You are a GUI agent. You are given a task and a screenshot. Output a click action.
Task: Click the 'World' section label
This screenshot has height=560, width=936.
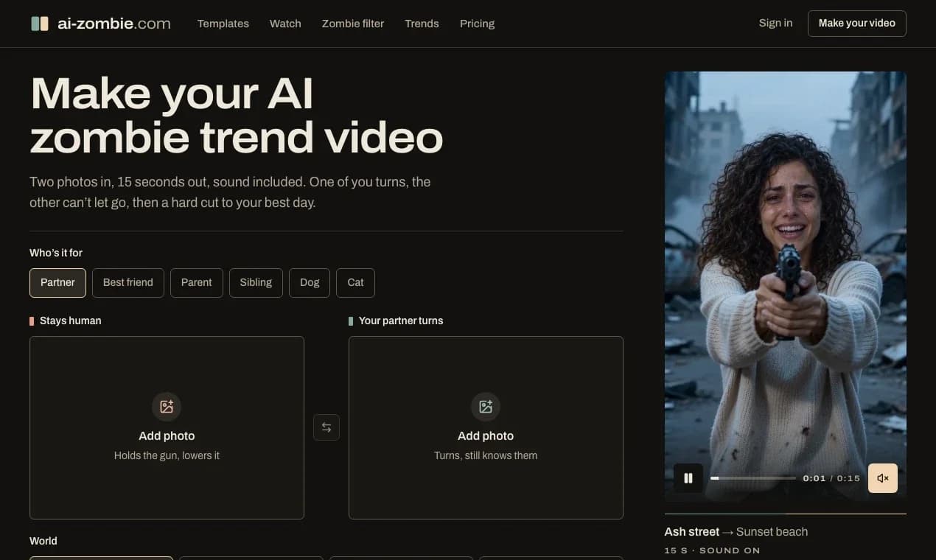coord(43,541)
